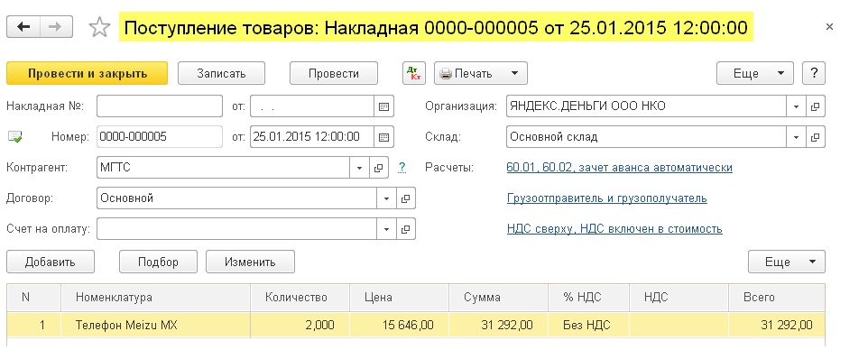The height and width of the screenshot is (359, 868).
Task: Focus the Контрагент field МГТС
Action: coord(223,168)
